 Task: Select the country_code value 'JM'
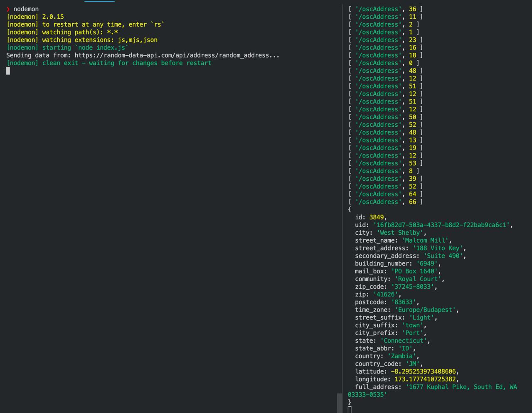click(412, 364)
